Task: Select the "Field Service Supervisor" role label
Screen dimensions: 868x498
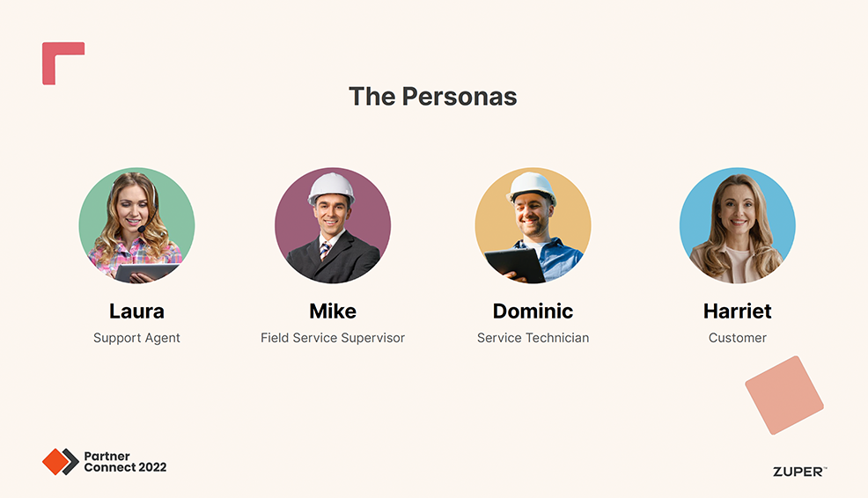Action: [x=333, y=338]
